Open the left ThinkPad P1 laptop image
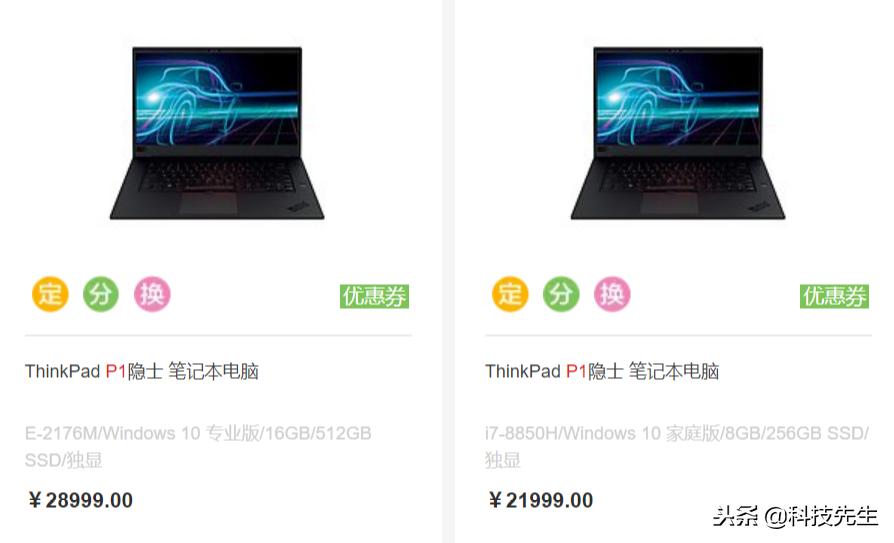The image size is (894, 543). pos(217,133)
